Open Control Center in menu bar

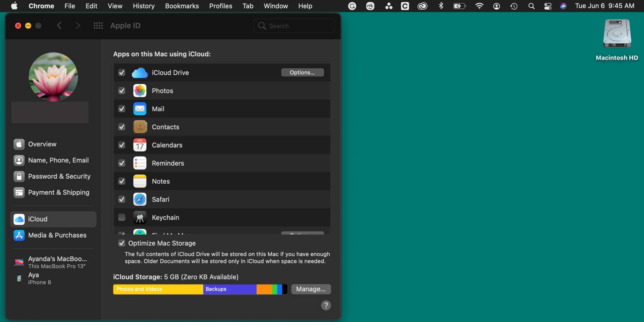click(548, 6)
